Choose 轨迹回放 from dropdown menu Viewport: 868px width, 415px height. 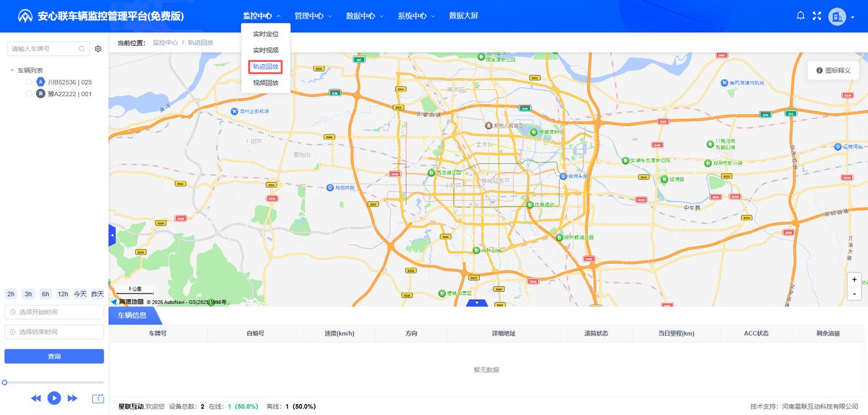[x=265, y=66]
